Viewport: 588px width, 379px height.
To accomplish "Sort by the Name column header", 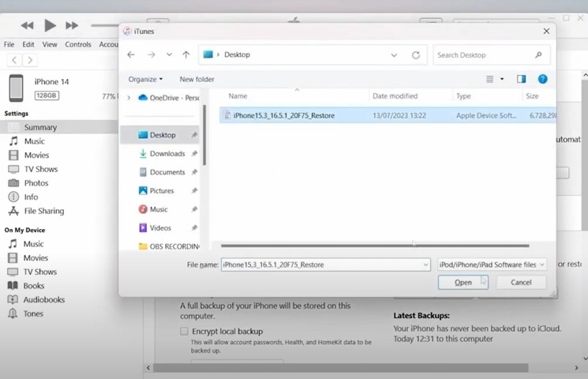I will tap(238, 96).
